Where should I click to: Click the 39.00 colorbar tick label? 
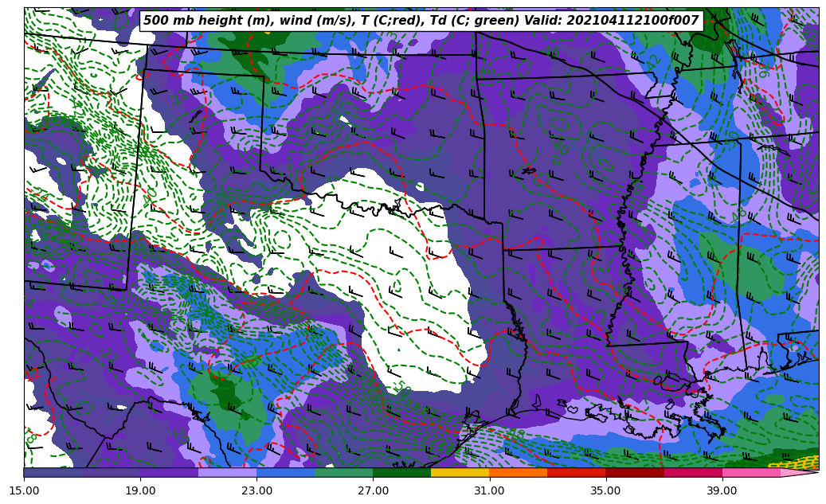(x=722, y=490)
